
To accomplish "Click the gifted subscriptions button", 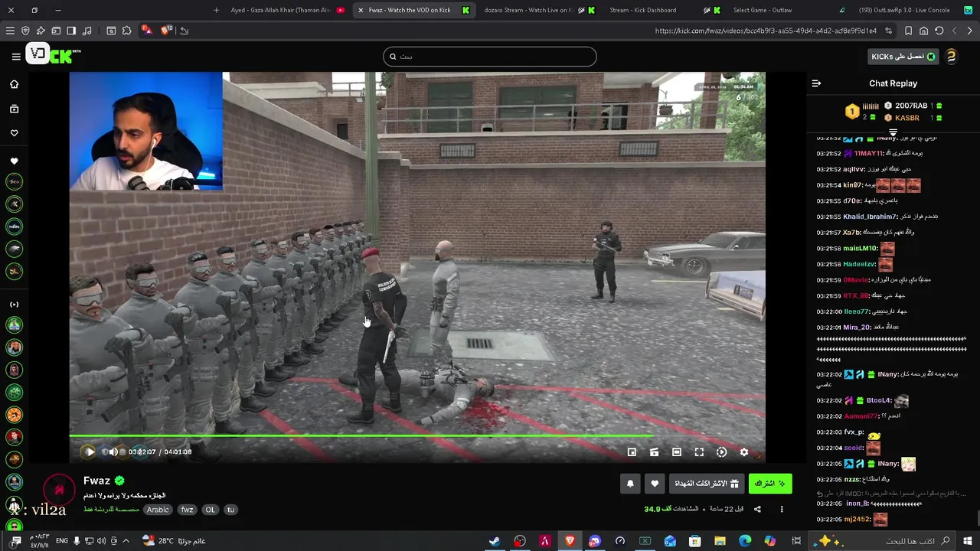I will pyautogui.click(x=707, y=484).
